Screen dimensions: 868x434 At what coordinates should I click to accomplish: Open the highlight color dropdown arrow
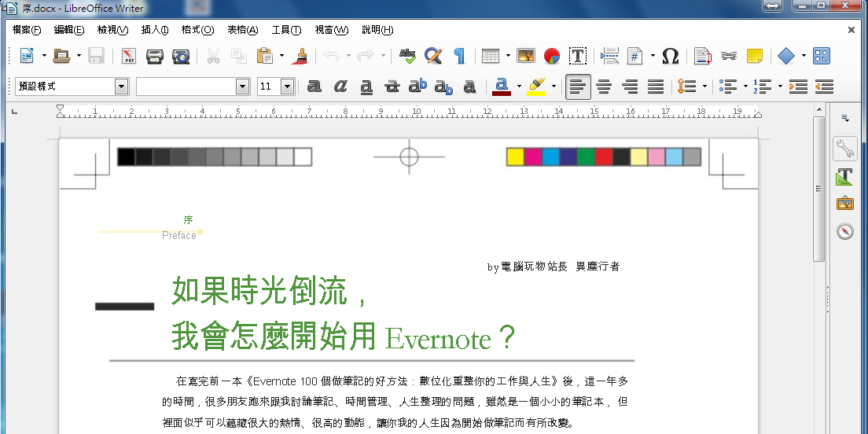coord(554,86)
